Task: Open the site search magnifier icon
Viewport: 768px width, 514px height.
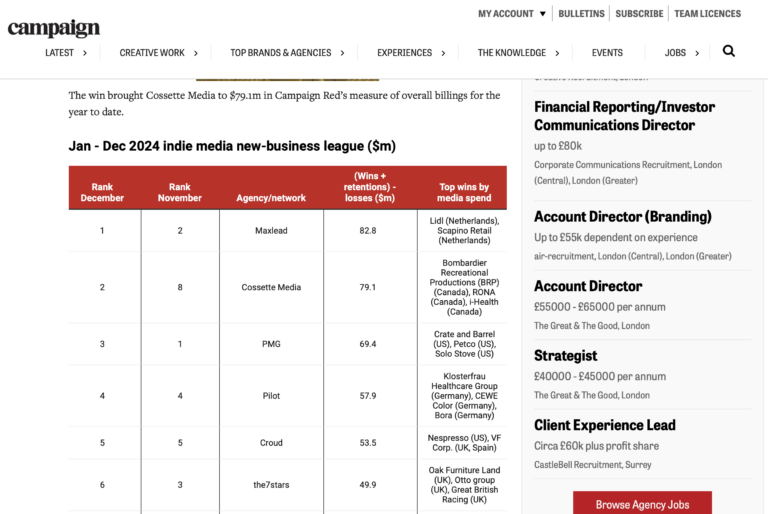Action: point(728,51)
